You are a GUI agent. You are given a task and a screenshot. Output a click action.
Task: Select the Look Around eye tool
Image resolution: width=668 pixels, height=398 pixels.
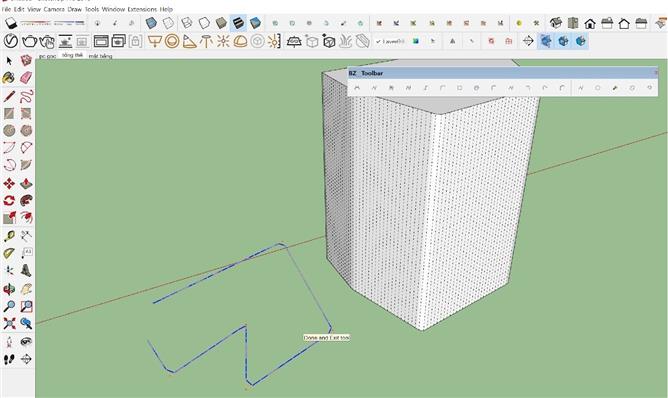click(x=26, y=342)
